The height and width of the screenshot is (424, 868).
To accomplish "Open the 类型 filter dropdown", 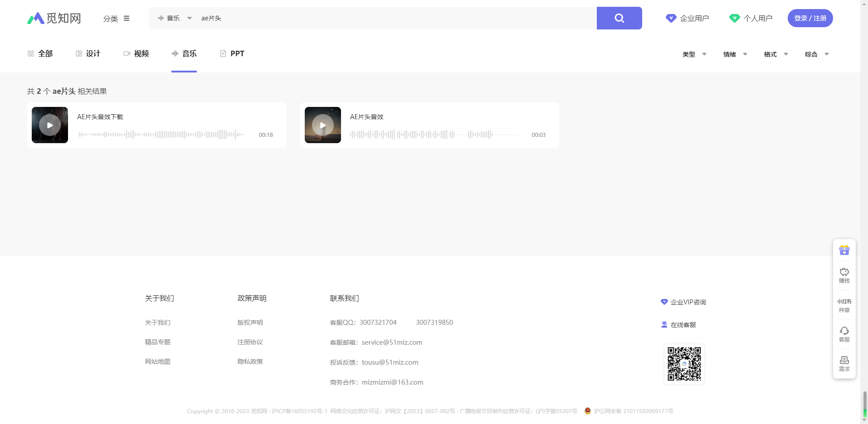I will pyautogui.click(x=694, y=54).
